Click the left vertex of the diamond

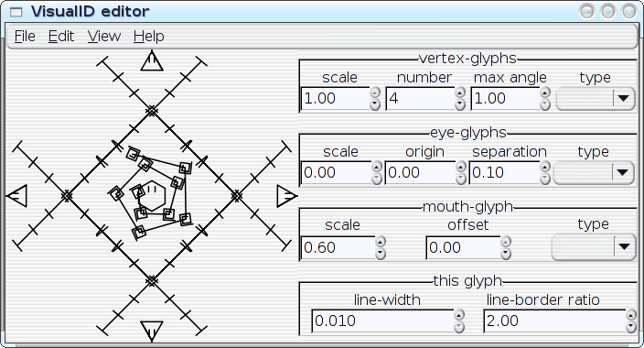[x=67, y=196]
